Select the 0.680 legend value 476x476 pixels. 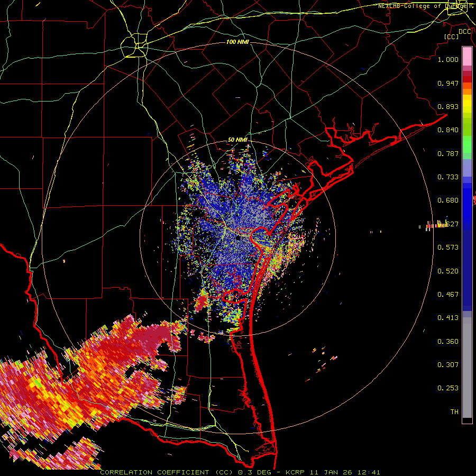tap(448, 200)
